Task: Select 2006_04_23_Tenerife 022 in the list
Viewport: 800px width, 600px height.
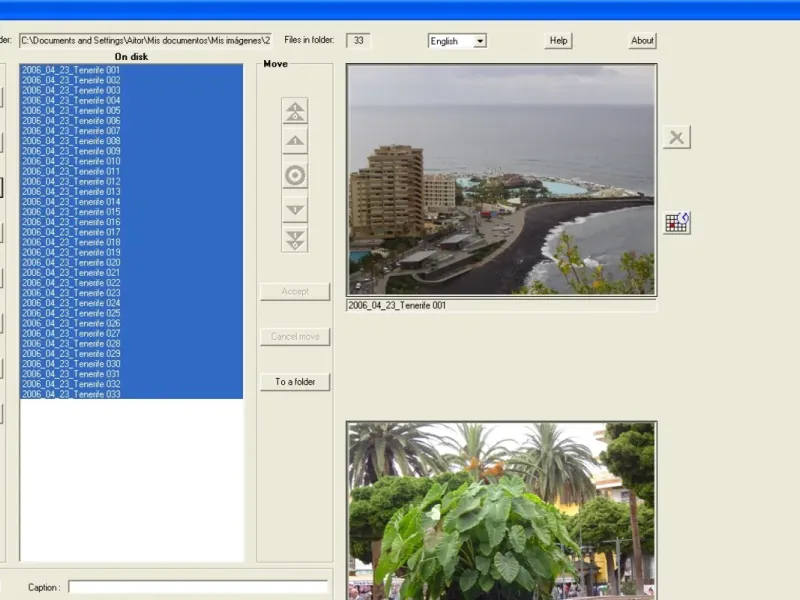Action: tap(131, 283)
